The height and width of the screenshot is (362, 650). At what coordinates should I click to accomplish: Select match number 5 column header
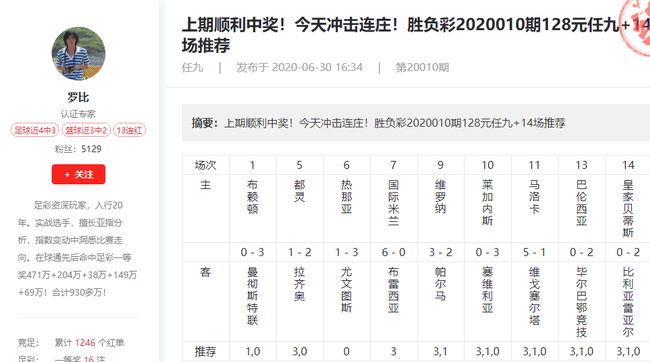click(299, 165)
